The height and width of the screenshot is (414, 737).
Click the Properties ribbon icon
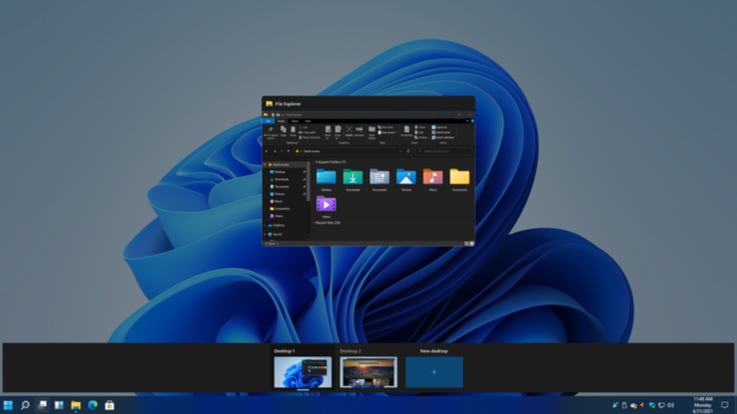pyautogui.click(x=407, y=132)
